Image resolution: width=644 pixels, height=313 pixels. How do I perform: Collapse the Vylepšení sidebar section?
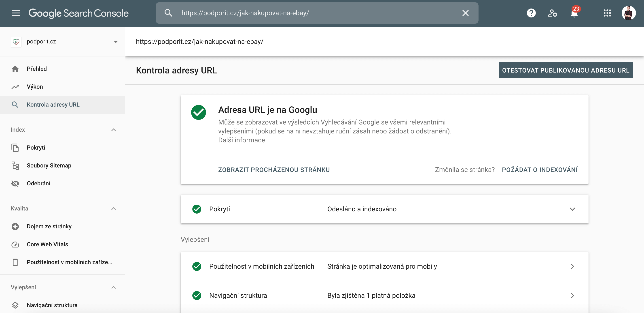[x=114, y=287]
